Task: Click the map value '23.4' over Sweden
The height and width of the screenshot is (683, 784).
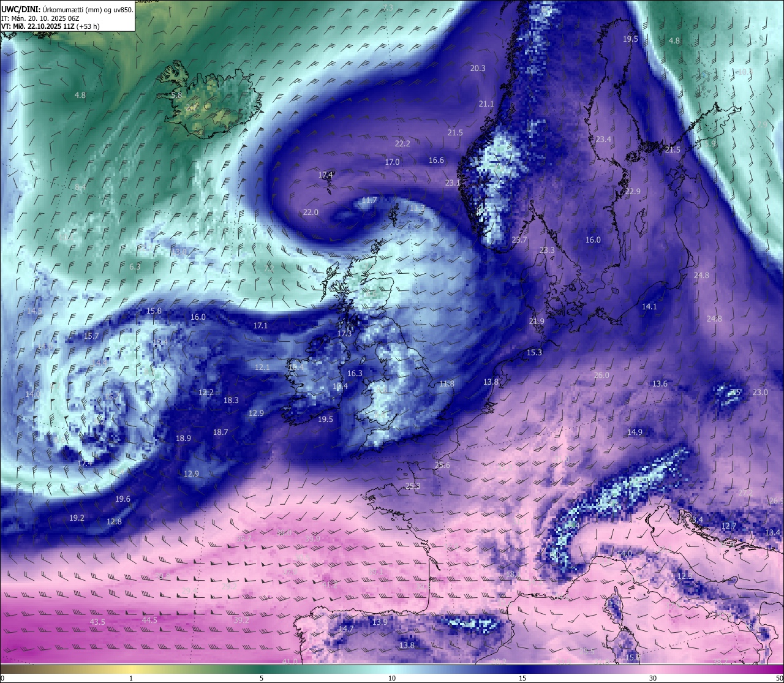Action: click(x=603, y=139)
